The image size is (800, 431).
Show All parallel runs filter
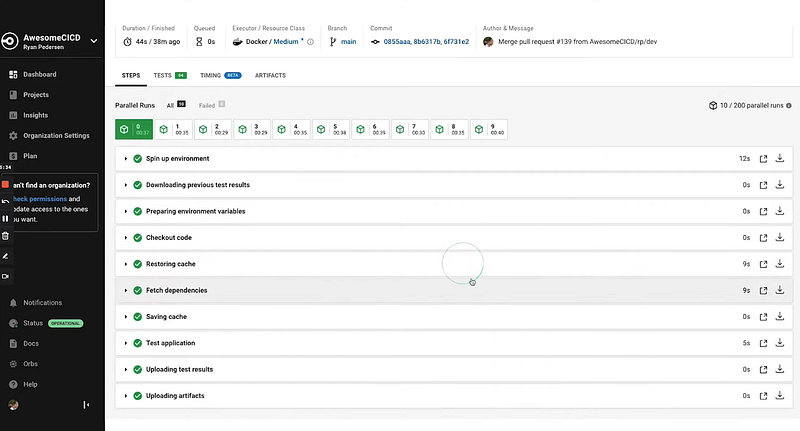tap(176, 105)
